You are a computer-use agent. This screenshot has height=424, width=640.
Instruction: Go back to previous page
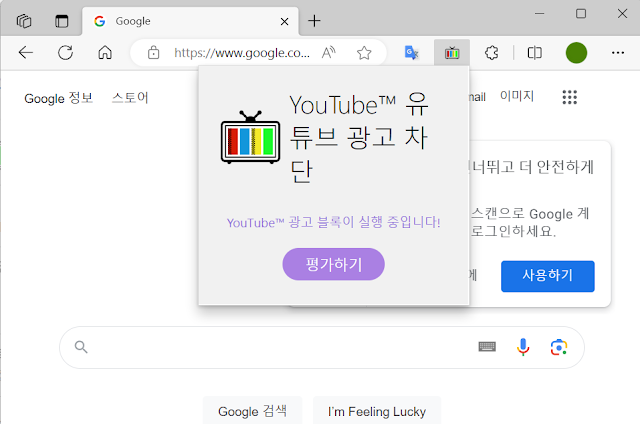coord(26,53)
